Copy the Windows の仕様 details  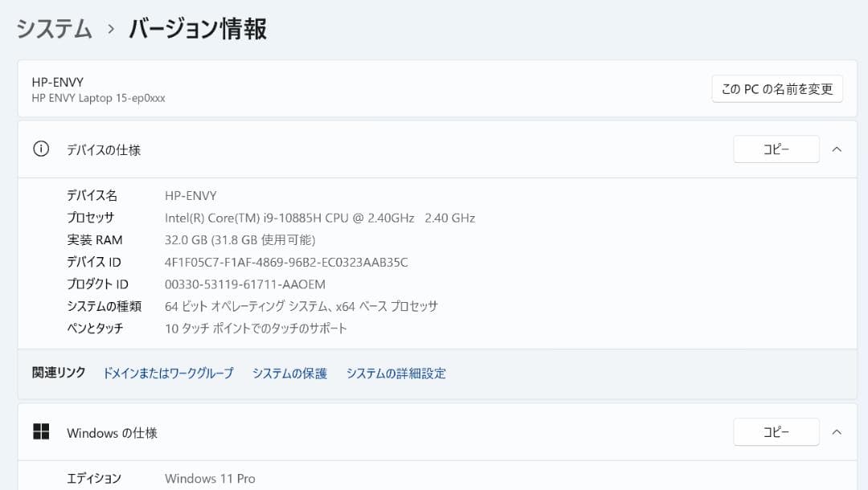(776, 431)
